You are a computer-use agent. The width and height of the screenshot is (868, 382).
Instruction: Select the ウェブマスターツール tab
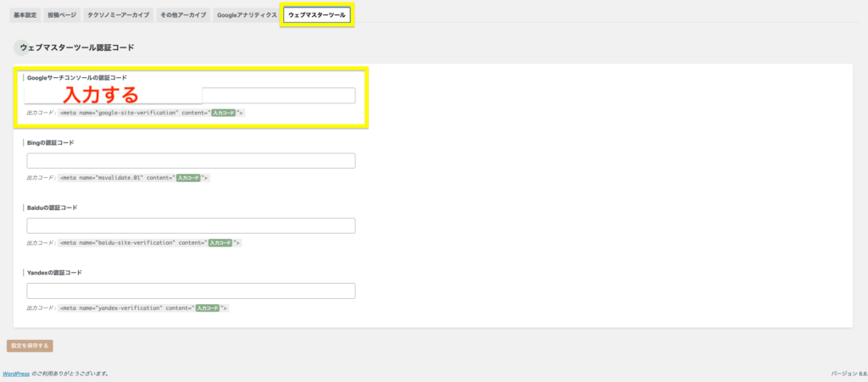point(317,15)
